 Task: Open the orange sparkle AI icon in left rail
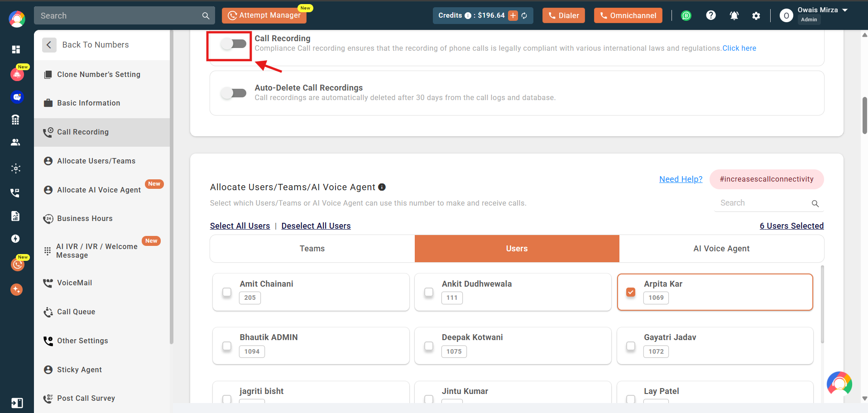coord(17,289)
